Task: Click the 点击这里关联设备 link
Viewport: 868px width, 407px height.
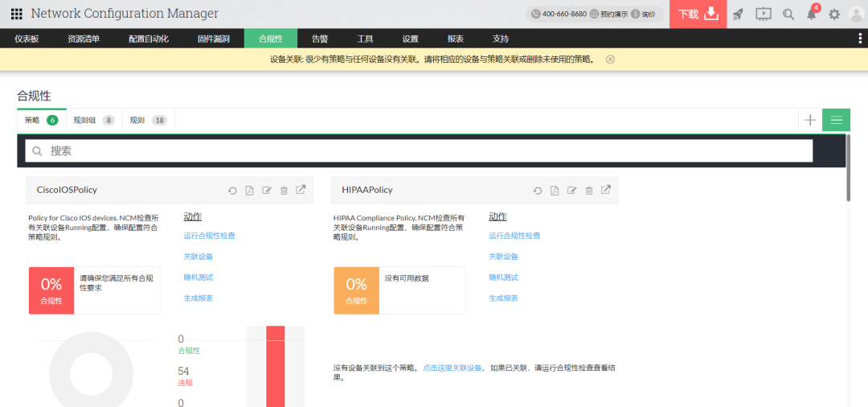Action: [x=454, y=368]
